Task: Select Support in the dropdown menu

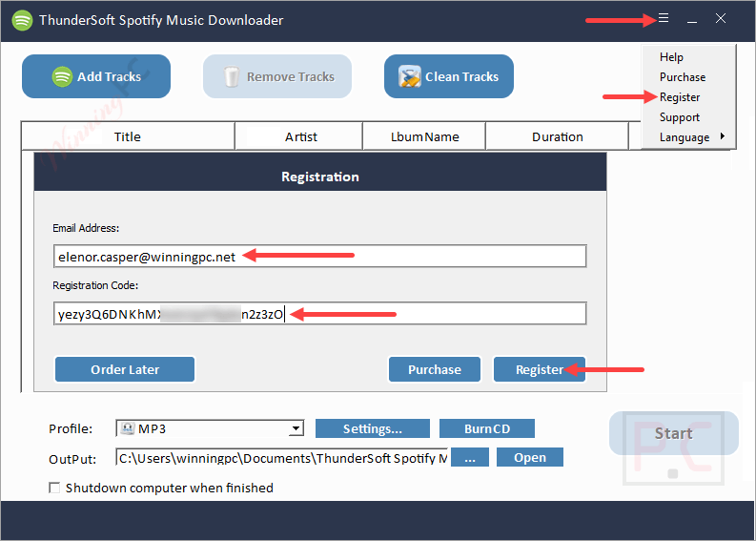Action: tap(680, 117)
